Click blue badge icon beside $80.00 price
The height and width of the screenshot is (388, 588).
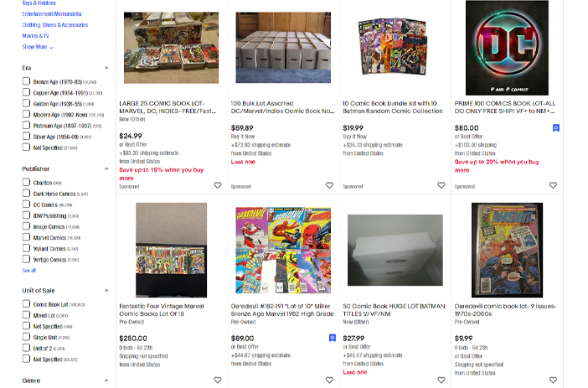555,128
